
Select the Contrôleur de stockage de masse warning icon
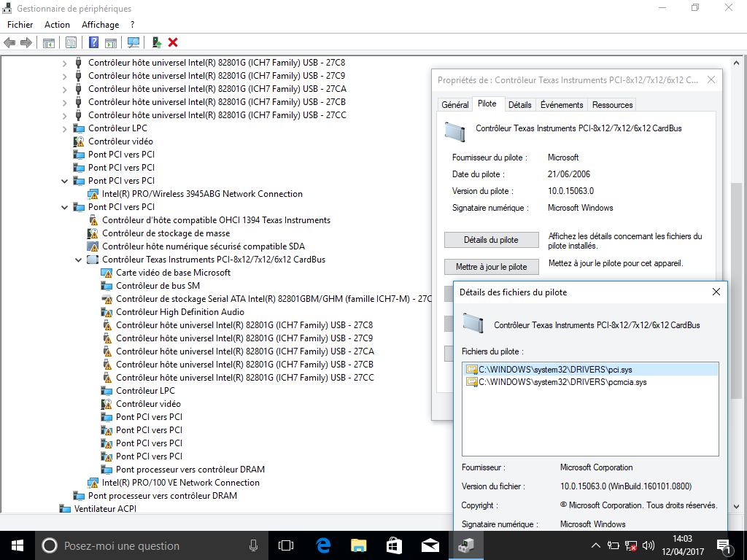click(93, 233)
